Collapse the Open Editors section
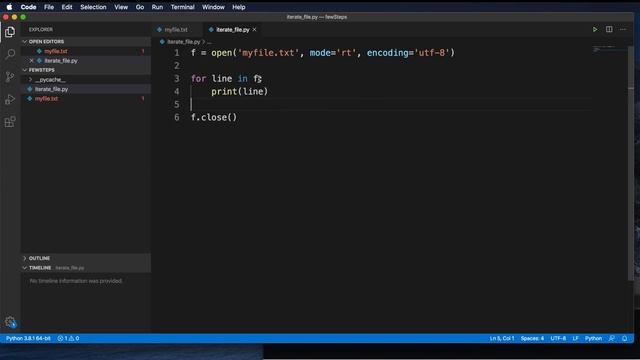This screenshot has height=360, width=640. pos(46,42)
